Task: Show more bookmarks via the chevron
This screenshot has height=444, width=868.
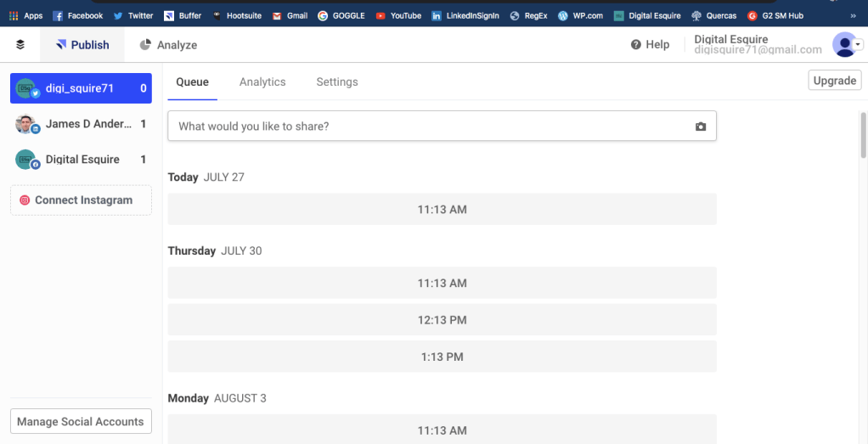Action: tap(852, 15)
